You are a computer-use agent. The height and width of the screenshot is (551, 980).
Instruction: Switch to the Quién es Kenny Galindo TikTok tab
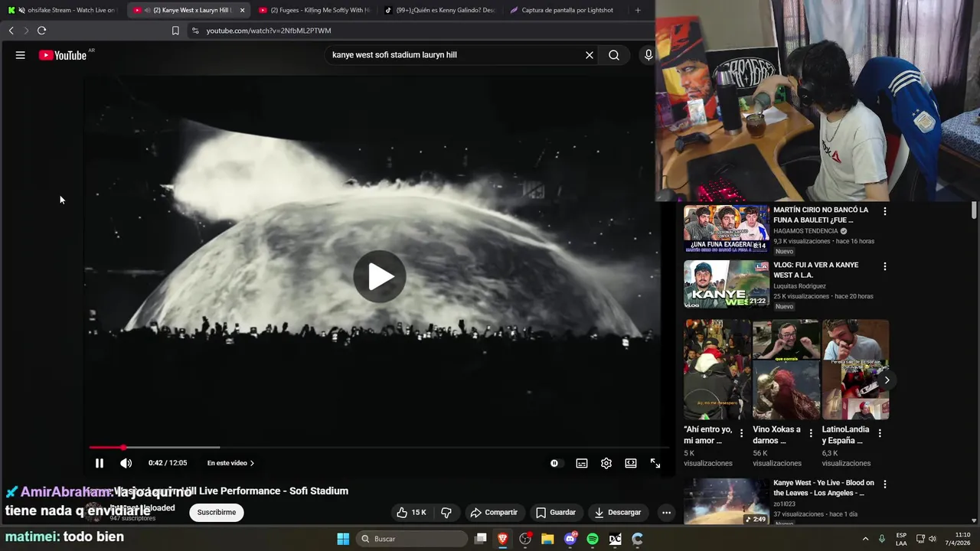(x=439, y=10)
